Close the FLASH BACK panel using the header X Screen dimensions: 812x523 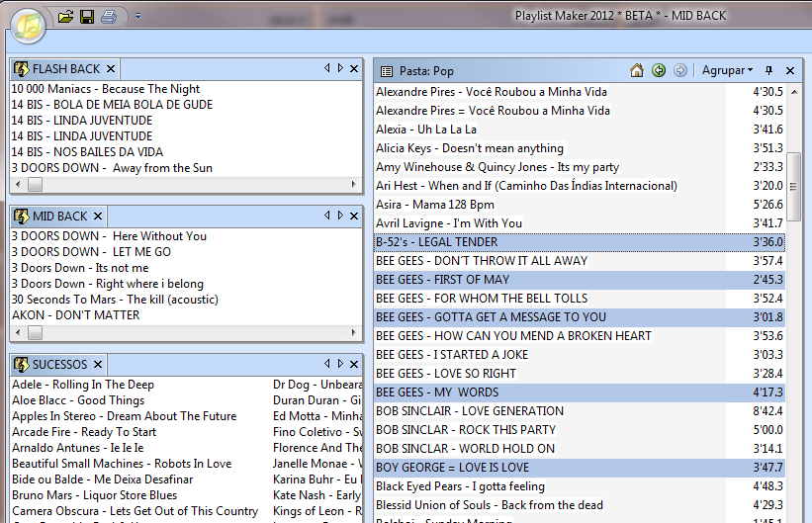tap(354, 68)
